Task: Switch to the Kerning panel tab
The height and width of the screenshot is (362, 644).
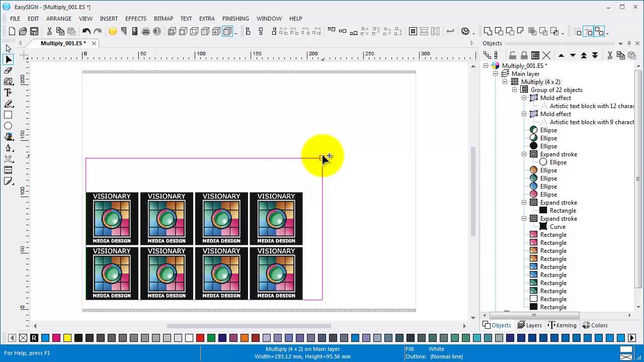Action: (562, 325)
